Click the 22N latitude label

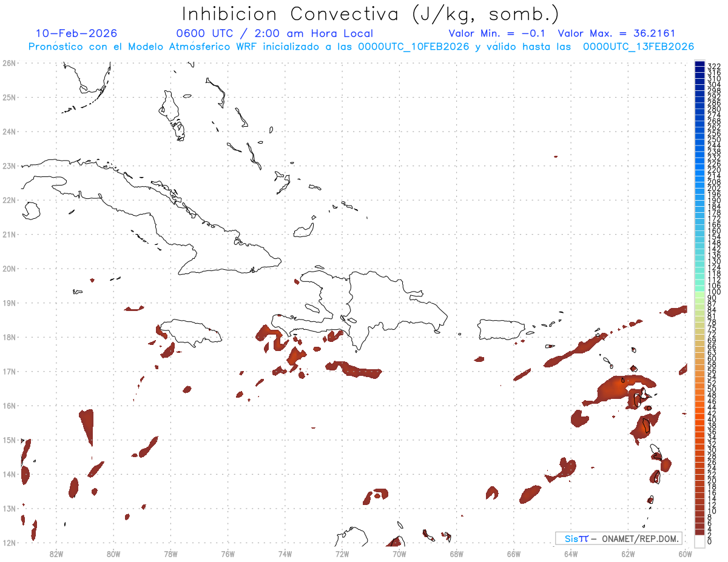(x=9, y=200)
